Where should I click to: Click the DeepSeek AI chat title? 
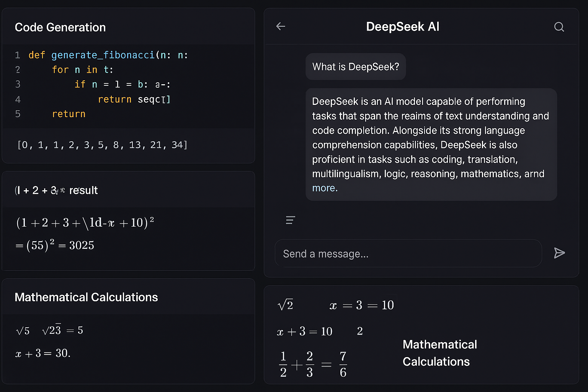coord(402,27)
